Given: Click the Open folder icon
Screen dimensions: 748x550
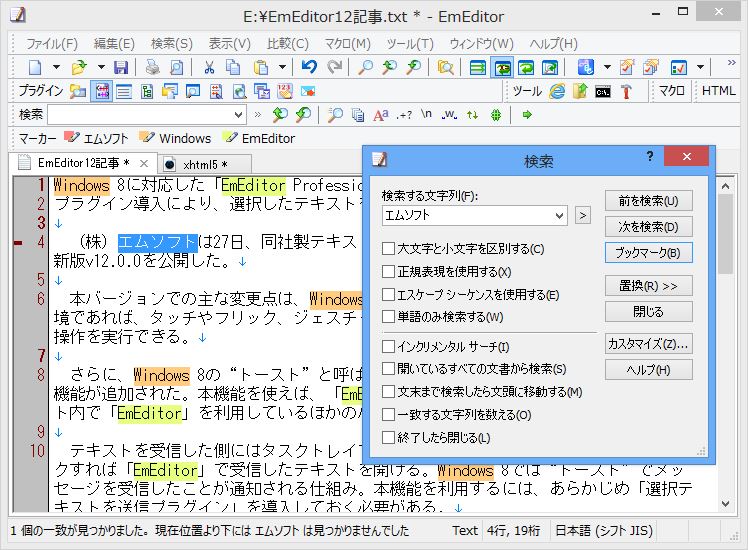Looking at the screenshot, I should coord(79,67).
